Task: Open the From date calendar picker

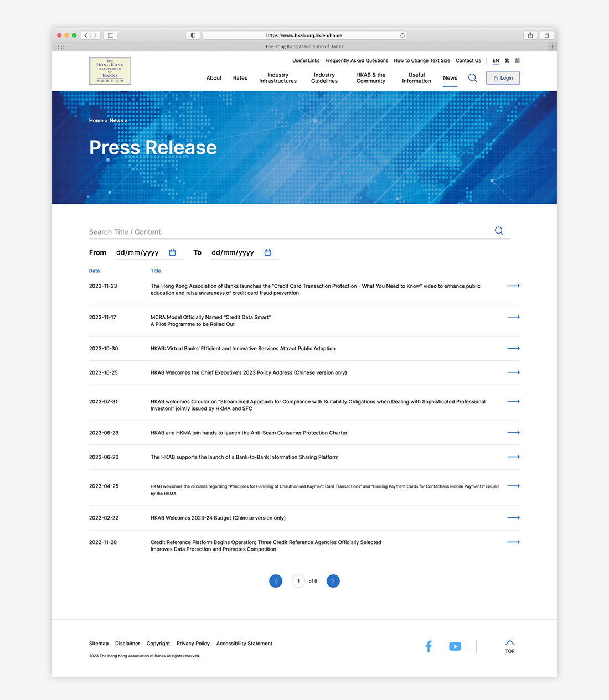Action: (172, 252)
